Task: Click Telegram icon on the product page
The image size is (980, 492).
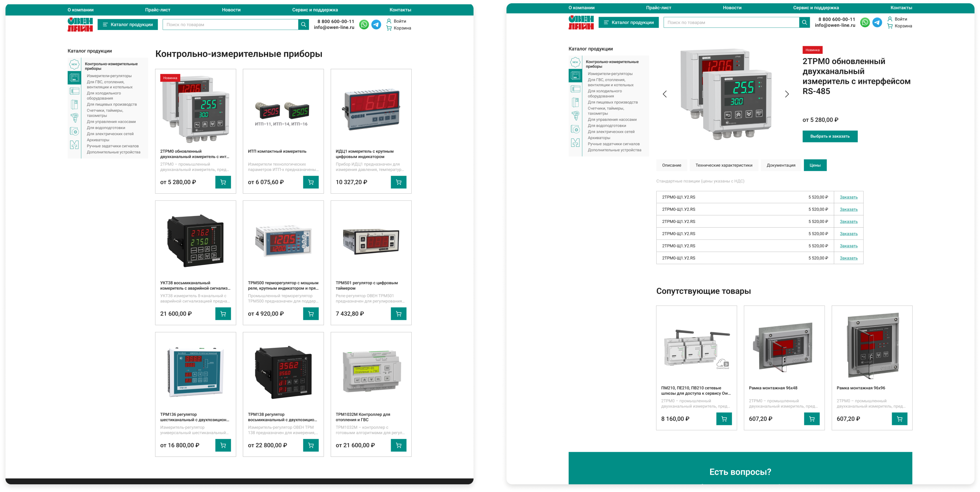Action: pyautogui.click(x=877, y=22)
